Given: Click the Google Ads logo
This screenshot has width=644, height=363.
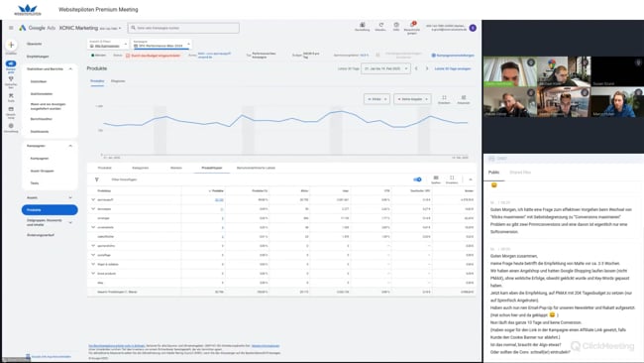Looking at the screenshot, I should pyautogui.click(x=23, y=28).
